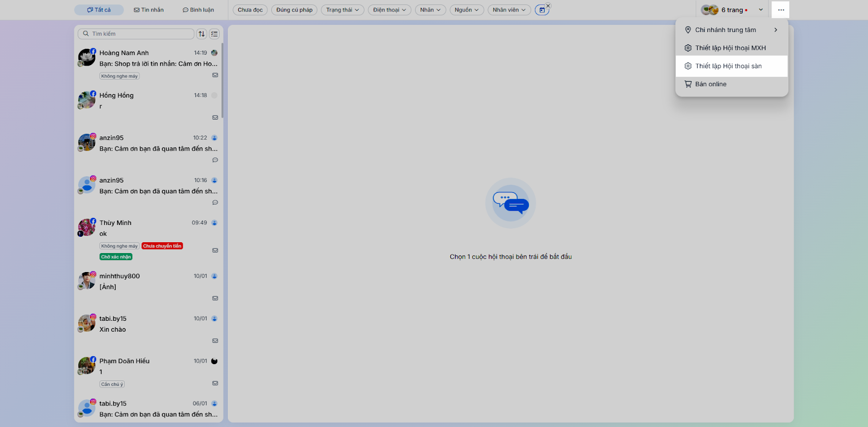Select 'Thiết lập Hội thoại sàn' menu item

pos(732,66)
